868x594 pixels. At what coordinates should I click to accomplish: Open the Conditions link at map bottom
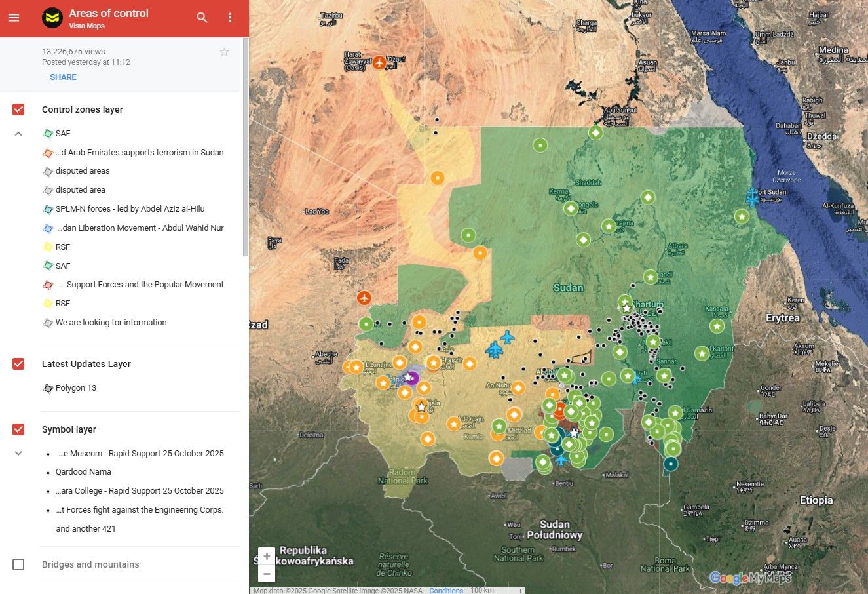[446, 590]
